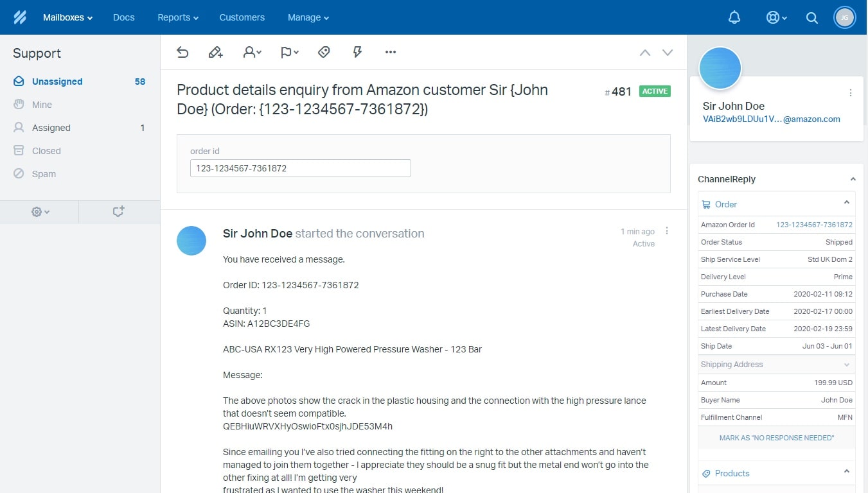Screen dimensions: 868x493
Task: Open the help globe icon in the navbar
Action: pos(773,17)
